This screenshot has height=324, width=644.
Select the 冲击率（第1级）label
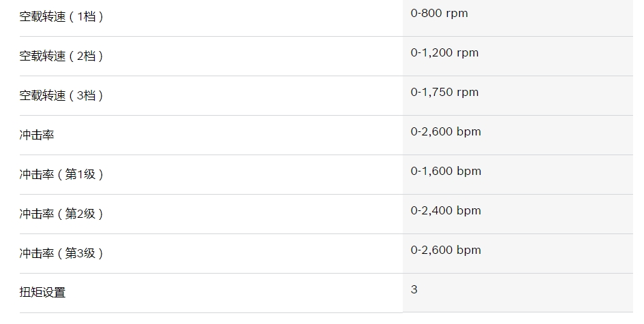(x=61, y=175)
